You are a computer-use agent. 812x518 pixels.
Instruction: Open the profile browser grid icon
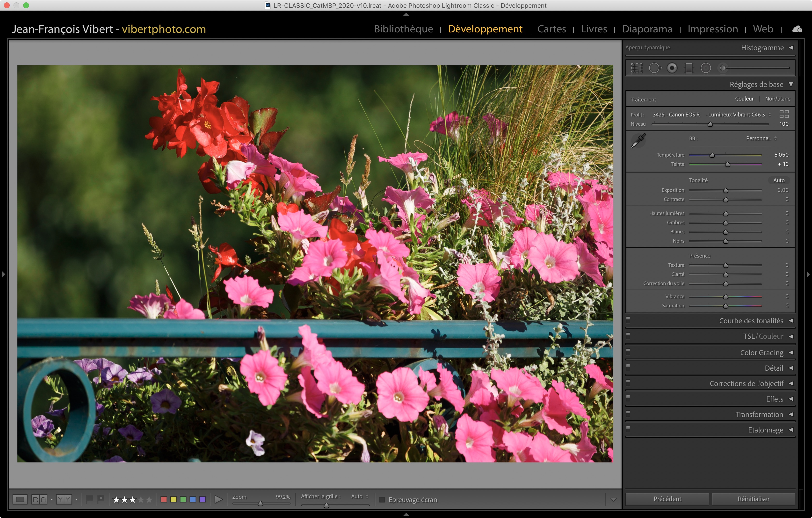tap(784, 114)
